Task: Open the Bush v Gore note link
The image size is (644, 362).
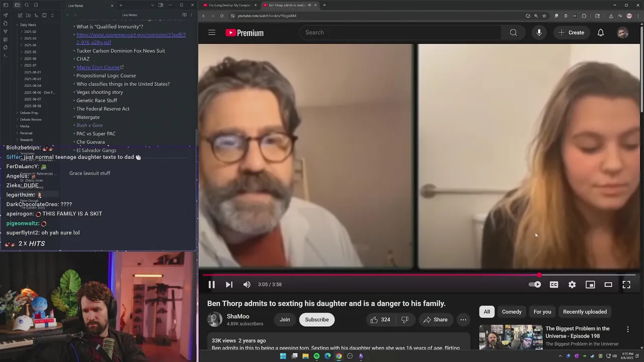Action: coord(90,125)
